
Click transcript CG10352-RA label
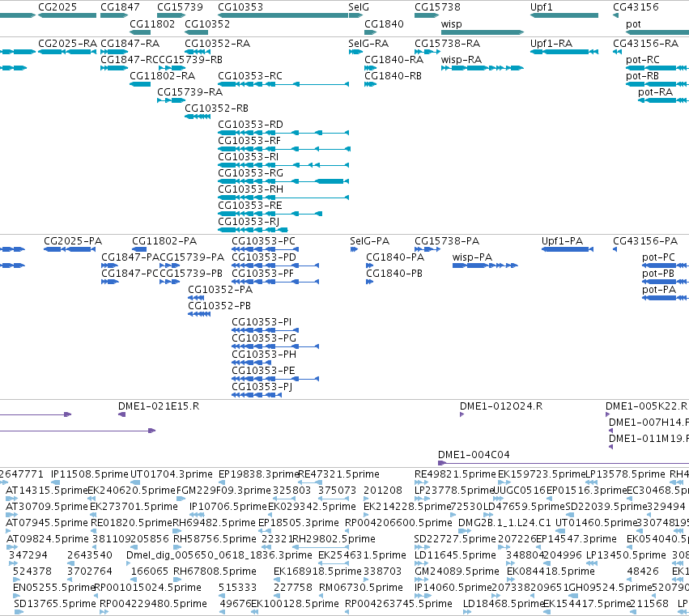pyautogui.click(x=217, y=44)
